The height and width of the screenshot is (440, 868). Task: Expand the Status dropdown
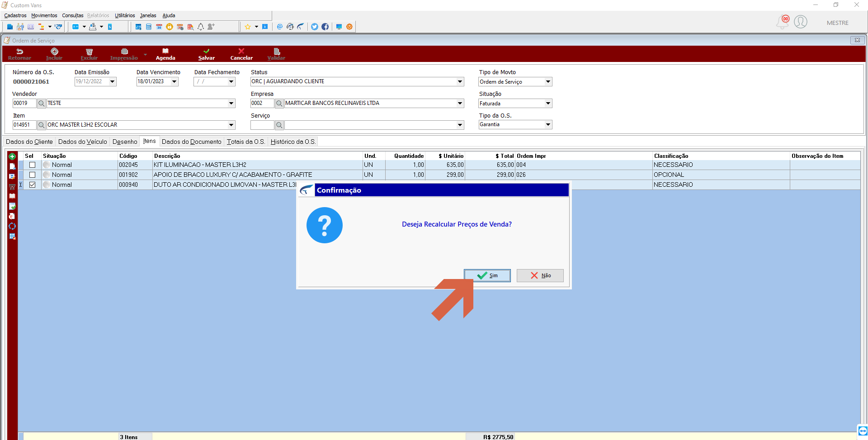[x=460, y=82]
